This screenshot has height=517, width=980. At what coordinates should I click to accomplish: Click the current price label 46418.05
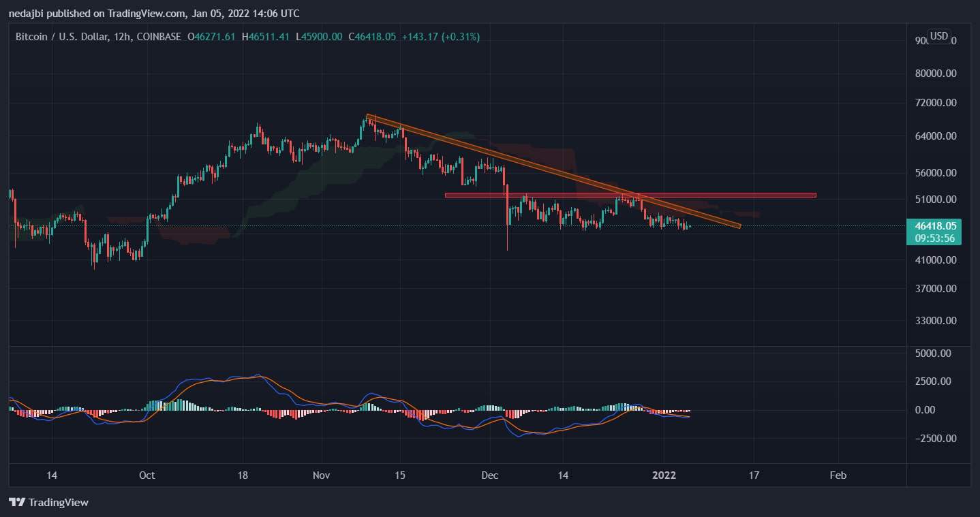pos(936,225)
